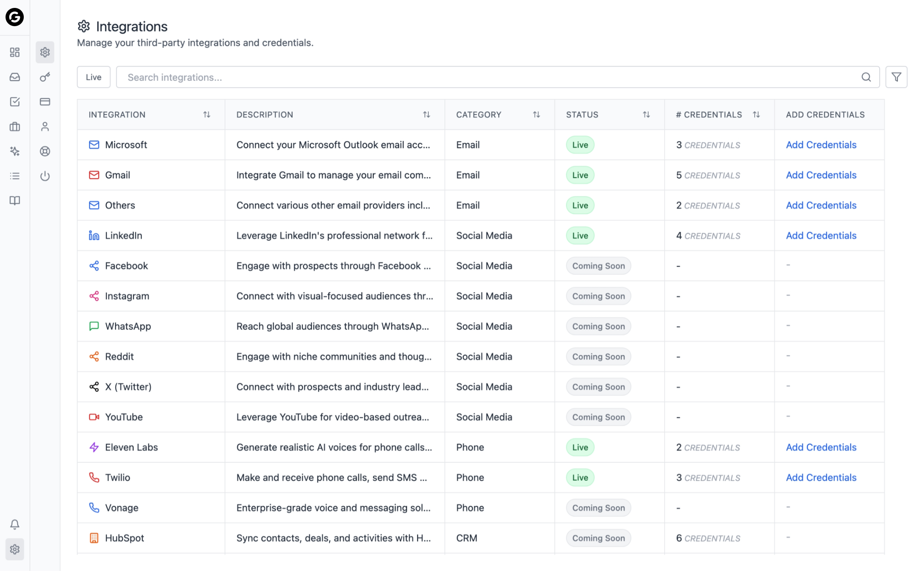
Task: Sort by Status column arrows
Action: (x=646, y=115)
